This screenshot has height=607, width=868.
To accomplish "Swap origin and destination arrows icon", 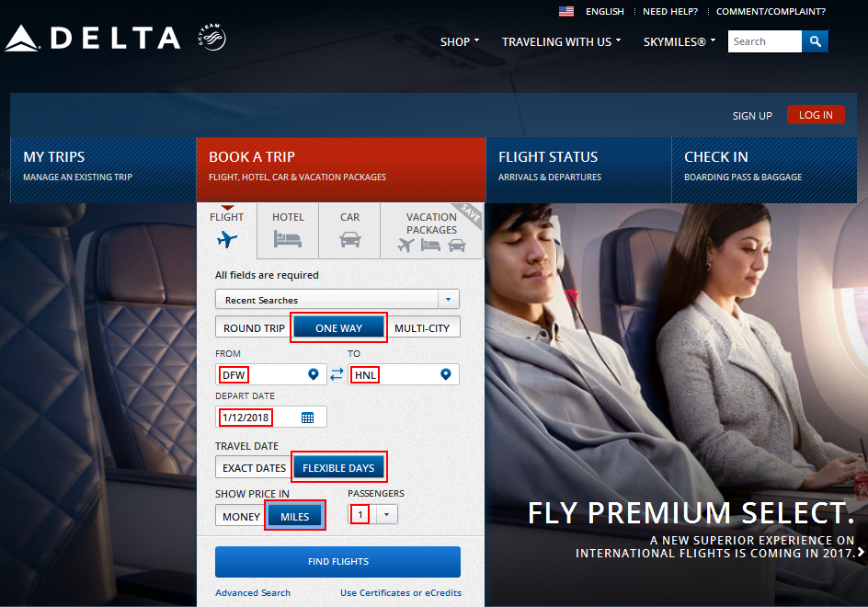I will pyautogui.click(x=337, y=375).
